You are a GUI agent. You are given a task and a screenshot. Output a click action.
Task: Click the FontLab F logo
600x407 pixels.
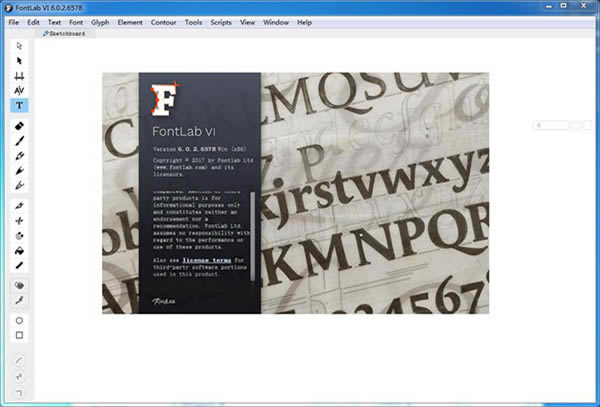pos(164,102)
